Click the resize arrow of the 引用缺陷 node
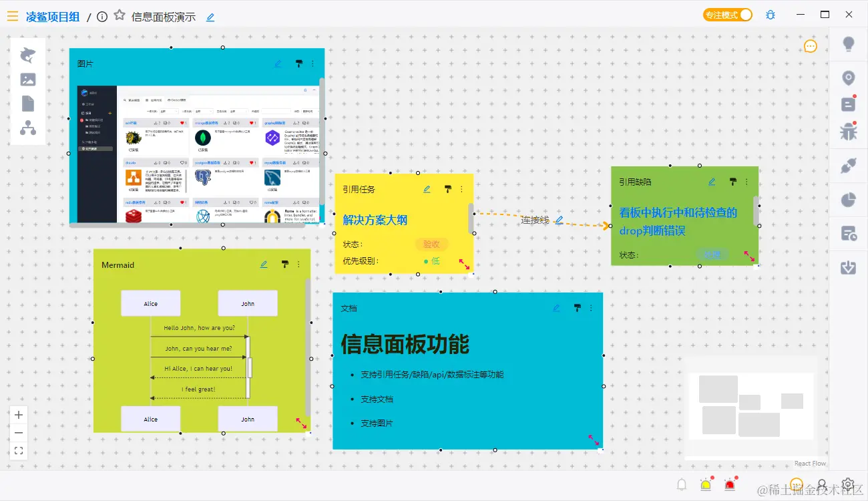 [750, 257]
